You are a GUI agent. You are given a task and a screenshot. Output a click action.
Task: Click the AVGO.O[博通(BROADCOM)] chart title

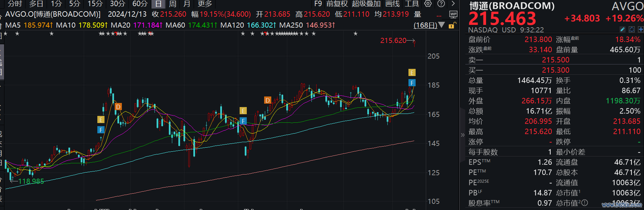click(x=53, y=14)
